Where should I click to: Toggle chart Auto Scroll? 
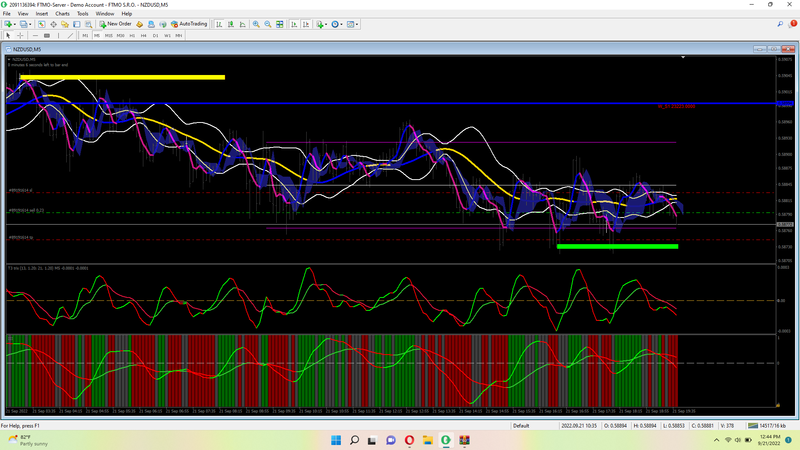pyautogui.click(x=292, y=23)
